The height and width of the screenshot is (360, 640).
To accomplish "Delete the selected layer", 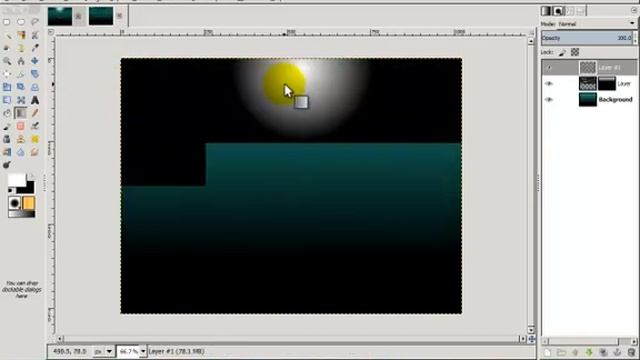I will point(631,352).
